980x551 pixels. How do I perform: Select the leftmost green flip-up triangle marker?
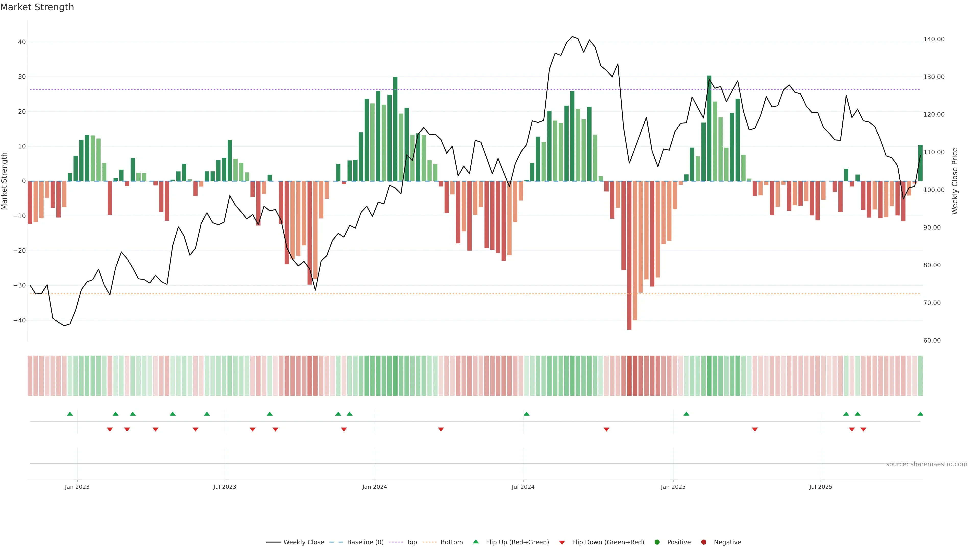[70, 414]
